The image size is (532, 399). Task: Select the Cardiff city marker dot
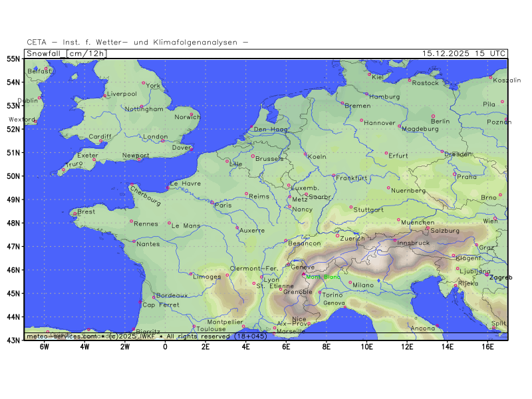point(101,141)
